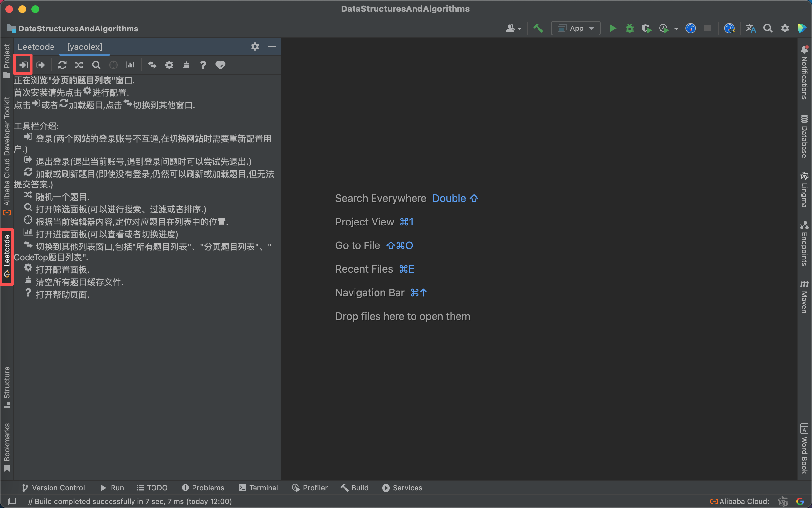Open the App run configuration dropdown
812x508 pixels.
(576, 28)
